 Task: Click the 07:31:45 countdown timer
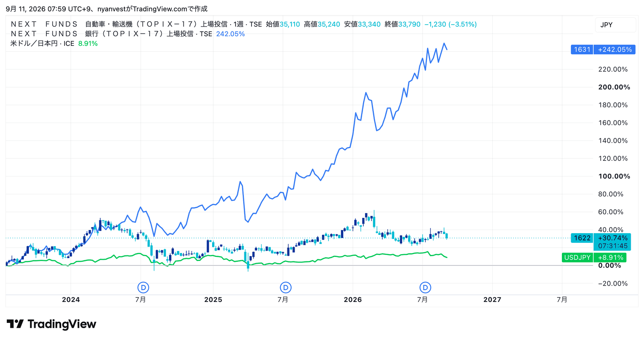point(613,246)
